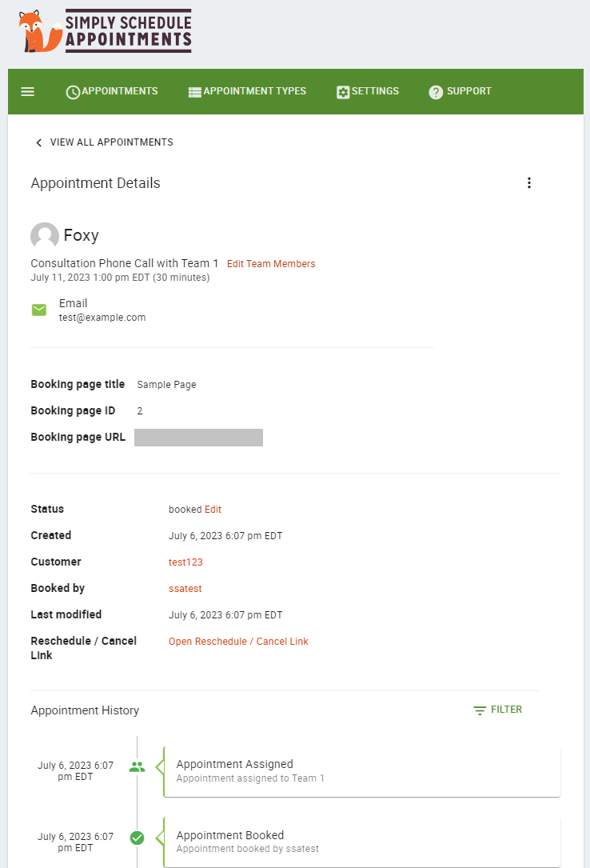Click Edit next to booked status
The image size is (590, 868).
coord(213,509)
